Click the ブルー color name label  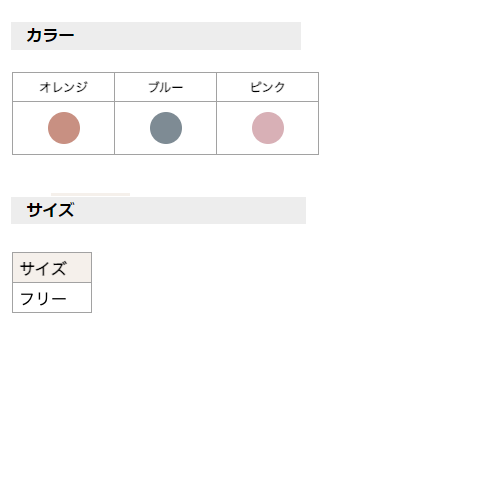[166, 87]
